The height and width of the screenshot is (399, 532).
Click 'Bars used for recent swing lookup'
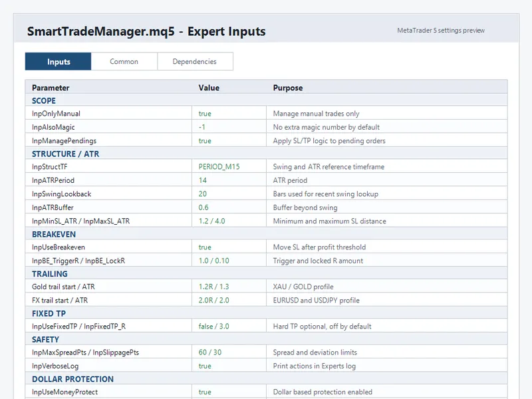(326, 194)
